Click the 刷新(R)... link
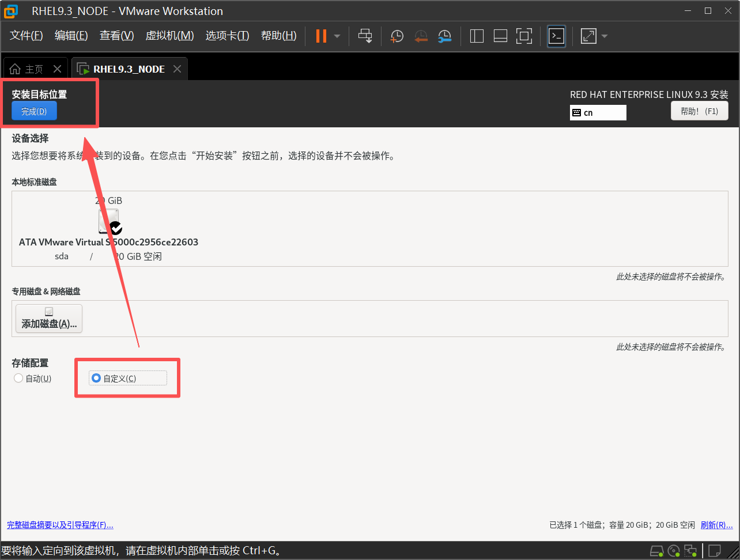This screenshot has width=740, height=560. click(x=716, y=525)
